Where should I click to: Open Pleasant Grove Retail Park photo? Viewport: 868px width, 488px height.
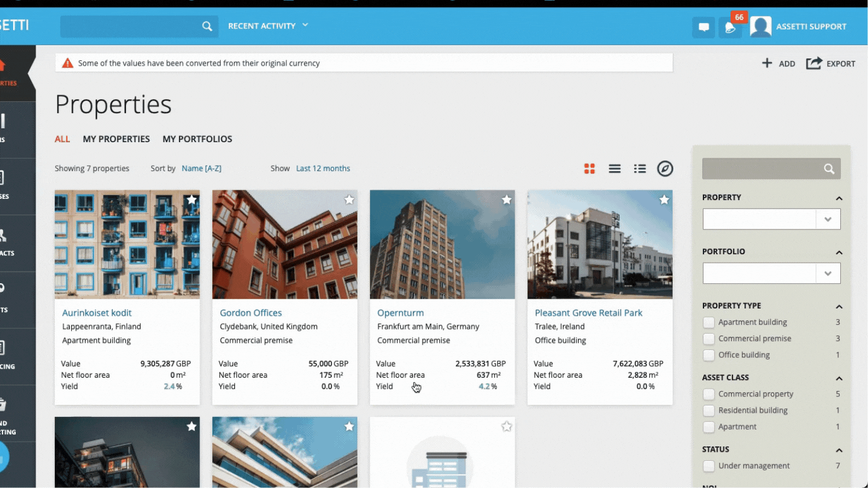click(x=600, y=245)
